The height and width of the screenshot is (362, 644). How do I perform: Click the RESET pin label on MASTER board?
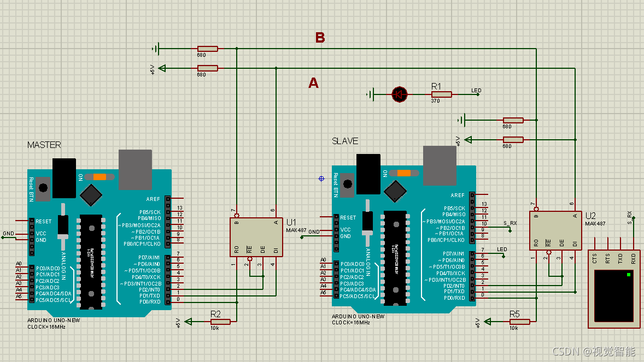click(x=44, y=222)
